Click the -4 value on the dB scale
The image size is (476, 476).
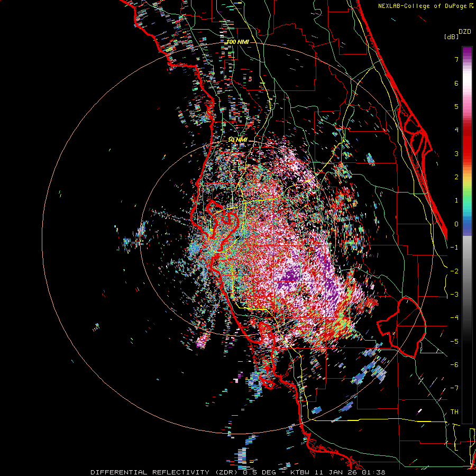click(x=454, y=318)
